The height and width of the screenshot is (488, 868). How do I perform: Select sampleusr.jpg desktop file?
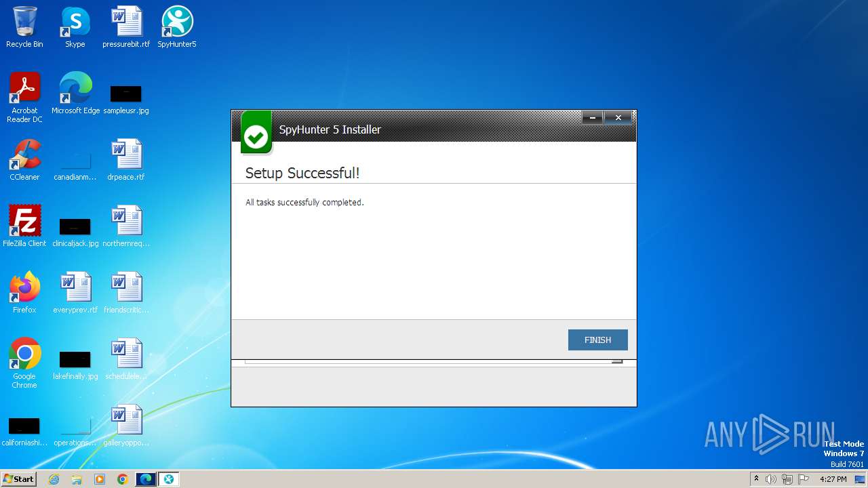(x=126, y=98)
